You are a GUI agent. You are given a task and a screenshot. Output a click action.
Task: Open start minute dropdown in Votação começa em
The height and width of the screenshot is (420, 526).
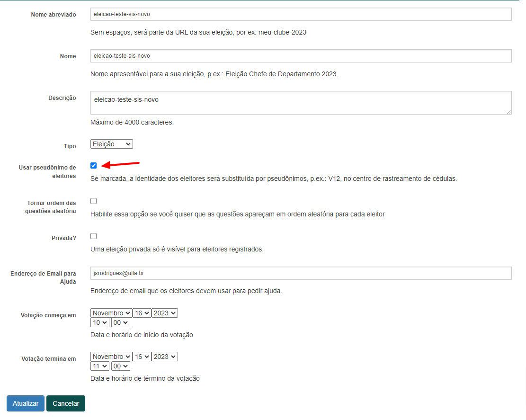pos(120,322)
